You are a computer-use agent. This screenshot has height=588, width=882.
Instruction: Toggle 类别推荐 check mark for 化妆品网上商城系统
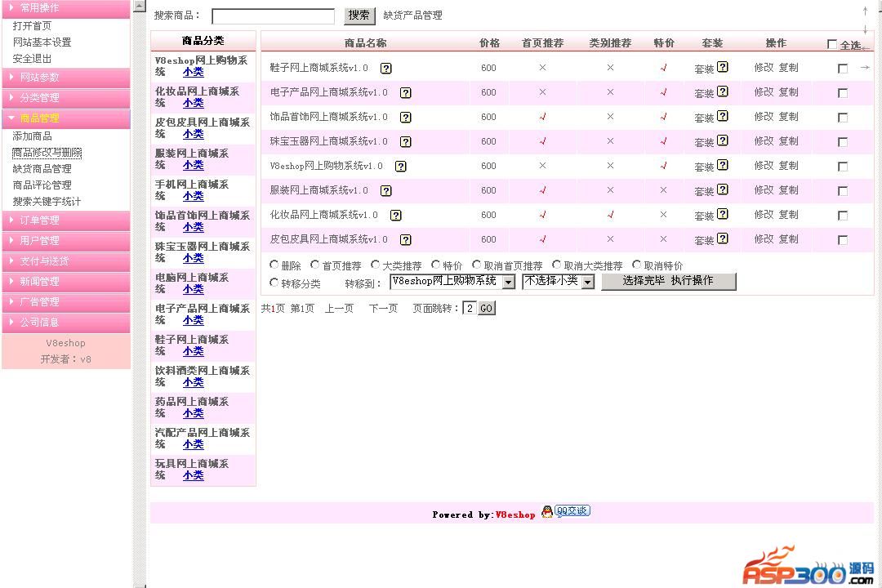(x=610, y=215)
